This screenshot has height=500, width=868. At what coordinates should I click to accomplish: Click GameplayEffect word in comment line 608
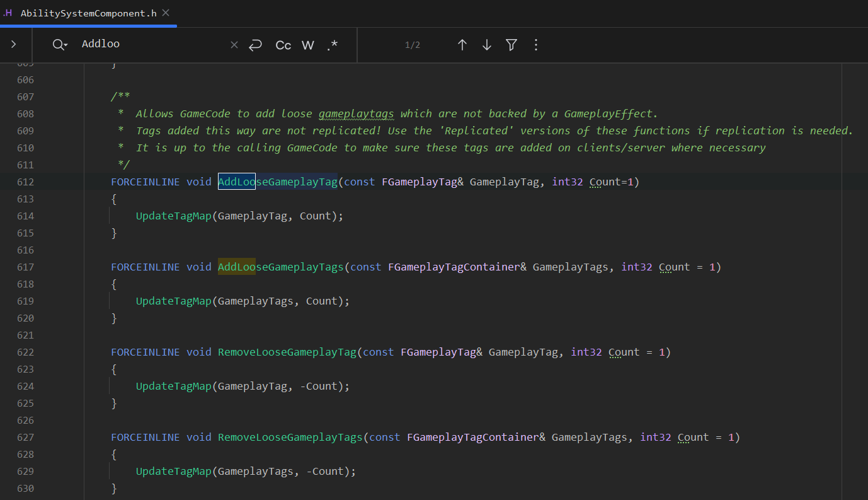click(x=608, y=113)
